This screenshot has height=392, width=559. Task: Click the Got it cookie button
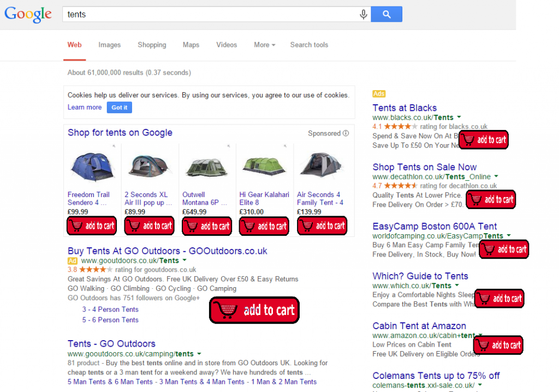(x=120, y=108)
